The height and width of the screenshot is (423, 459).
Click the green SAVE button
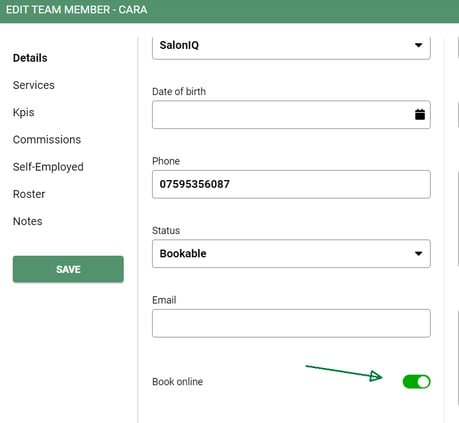pos(68,269)
